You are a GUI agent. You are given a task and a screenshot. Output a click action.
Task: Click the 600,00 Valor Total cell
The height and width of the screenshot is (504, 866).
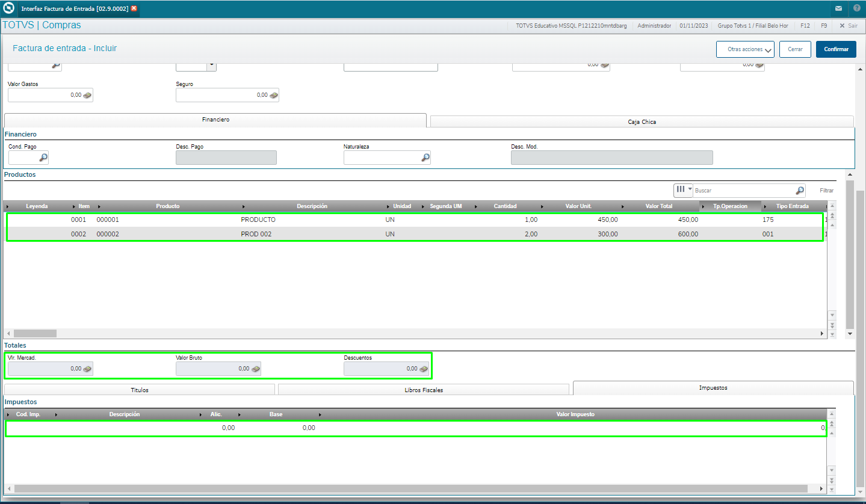tap(688, 234)
